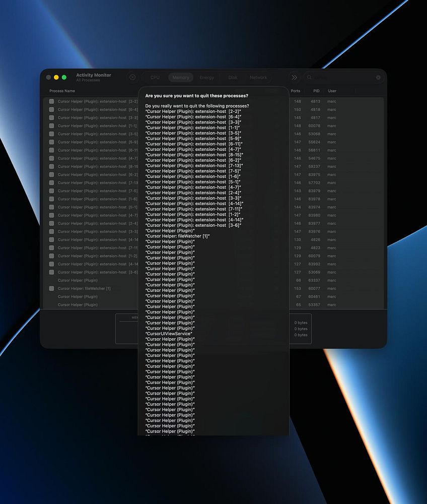
Task: Switch to the Memory tab
Action: pos(181,78)
